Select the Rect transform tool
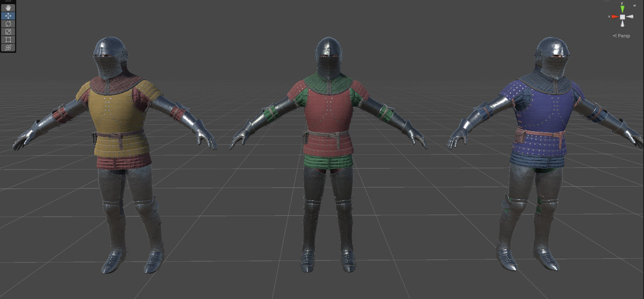Viewport: 644px width, 299px height. 8,40
